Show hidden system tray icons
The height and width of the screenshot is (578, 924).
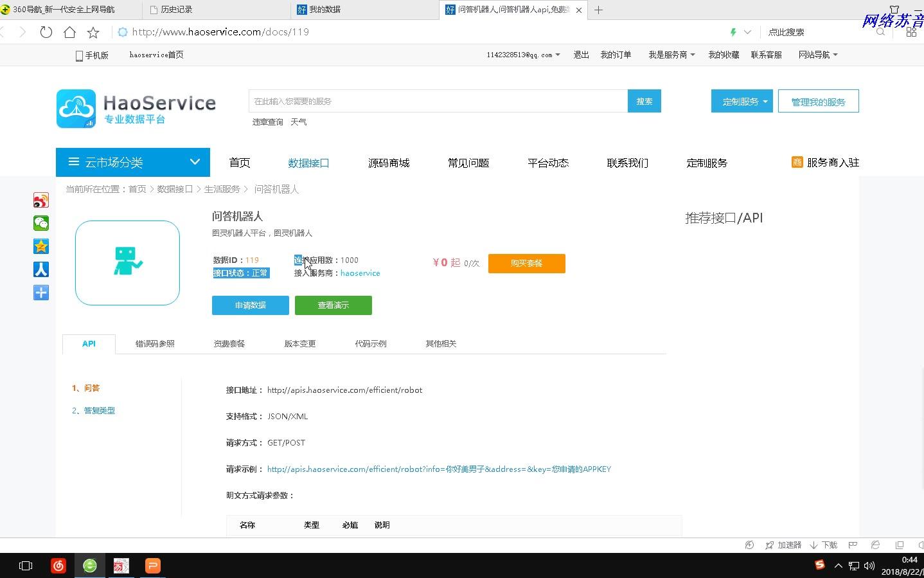tap(838, 566)
